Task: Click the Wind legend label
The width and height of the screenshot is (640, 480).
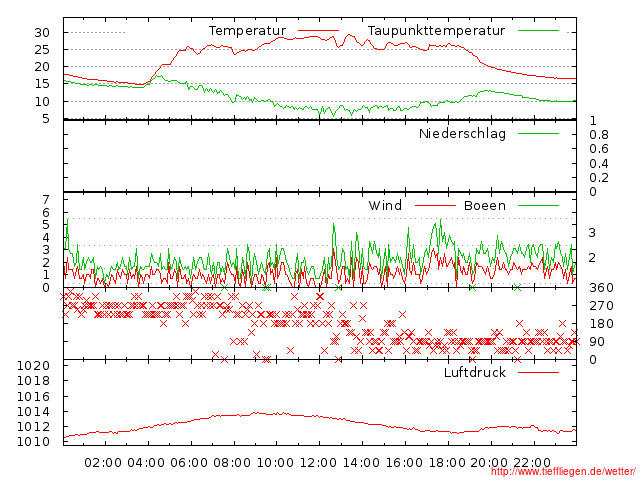Action: tap(385, 206)
